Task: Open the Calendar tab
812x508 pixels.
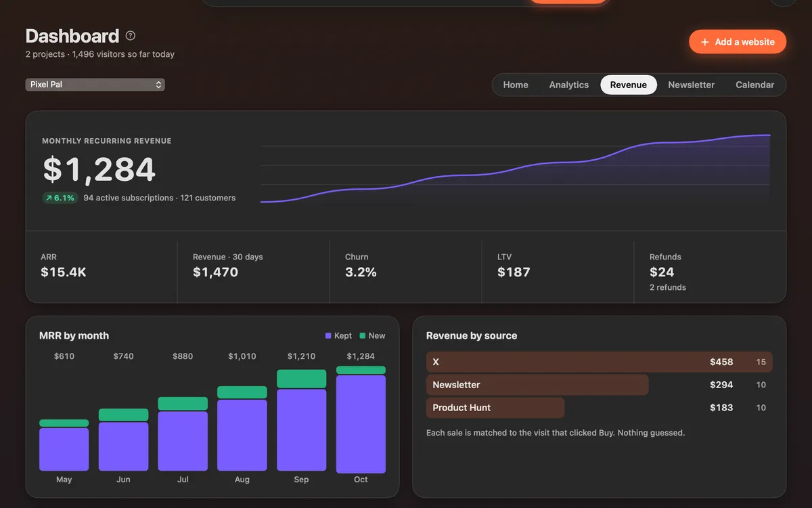Action: click(754, 85)
